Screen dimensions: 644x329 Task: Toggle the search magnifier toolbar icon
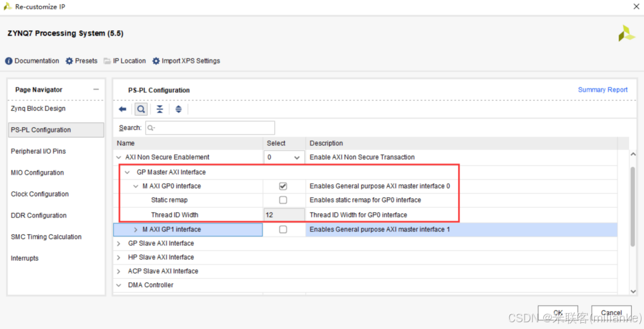pyautogui.click(x=140, y=109)
